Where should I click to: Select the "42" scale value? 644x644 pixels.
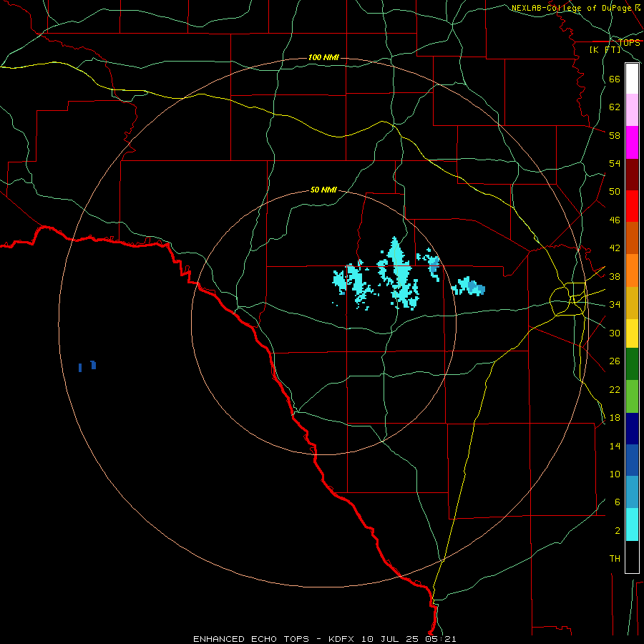click(x=615, y=248)
